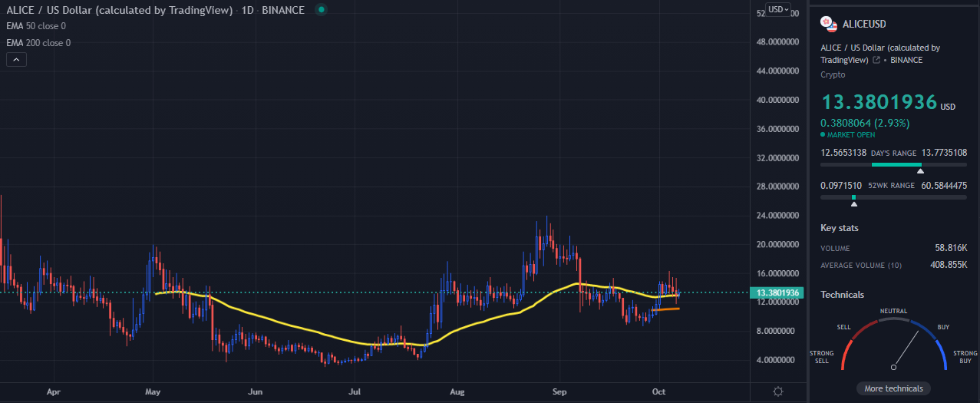Screen dimensions: 980x403
Task: Click the Oct label on time axis
Action: tap(659, 391)
